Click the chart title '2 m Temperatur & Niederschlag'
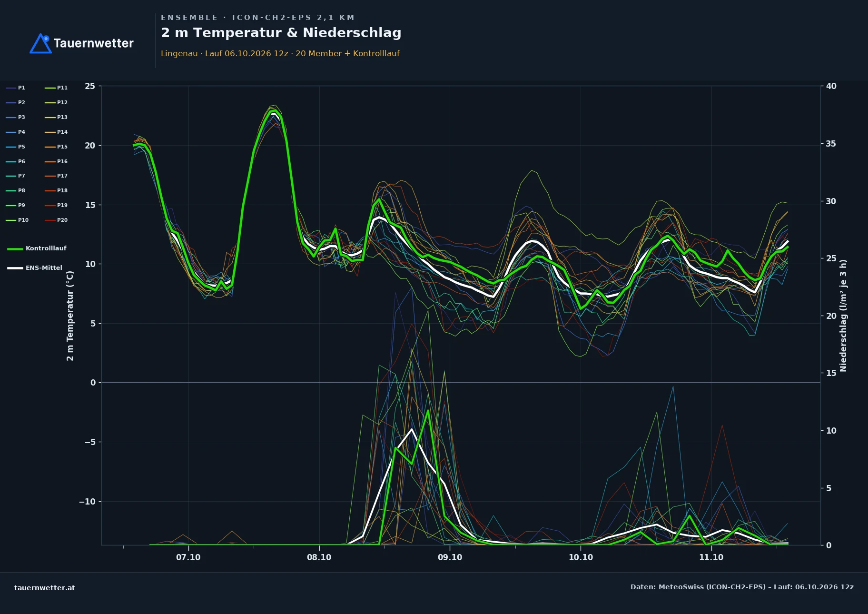The height and width of the screenshot is (614, 868). tap(281, 33)
